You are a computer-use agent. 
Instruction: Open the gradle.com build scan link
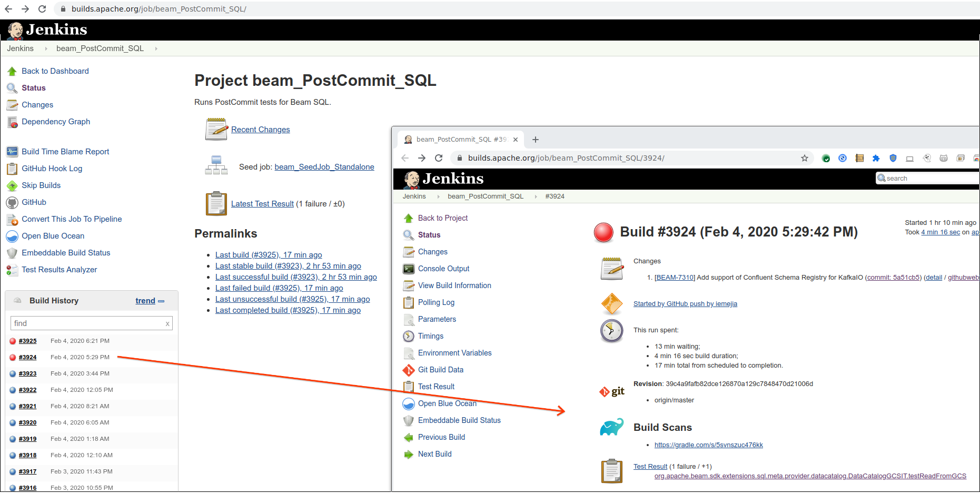coord(709,445)
